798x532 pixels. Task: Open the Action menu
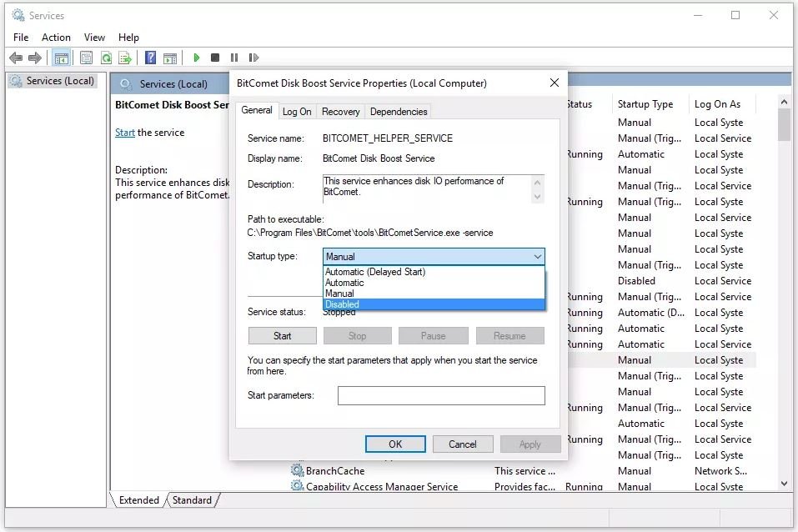pos(56,38)
